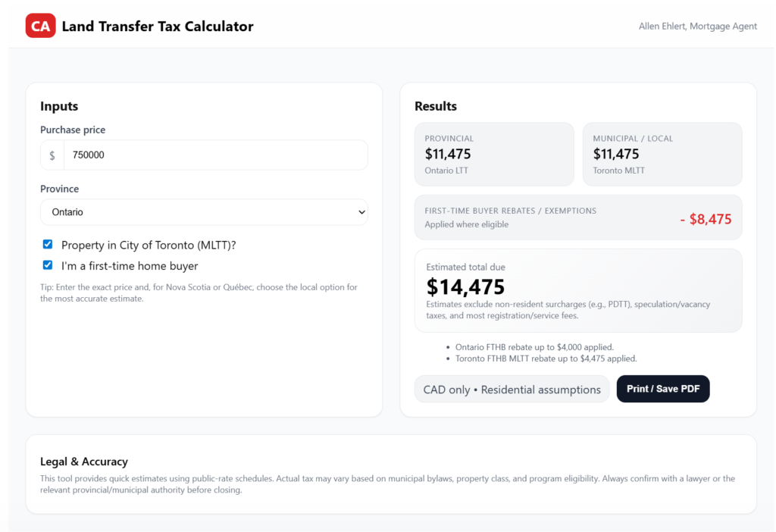Click the Legal & Accuracy heading
Screen dimensions: 776x532
click(84, 462)
